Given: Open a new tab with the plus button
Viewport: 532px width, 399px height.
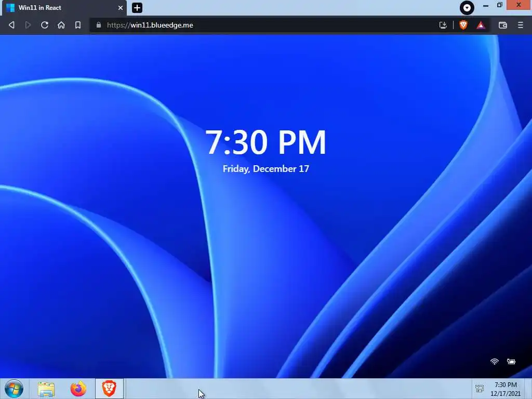Looking at the screenshot, I should [137, 8].
